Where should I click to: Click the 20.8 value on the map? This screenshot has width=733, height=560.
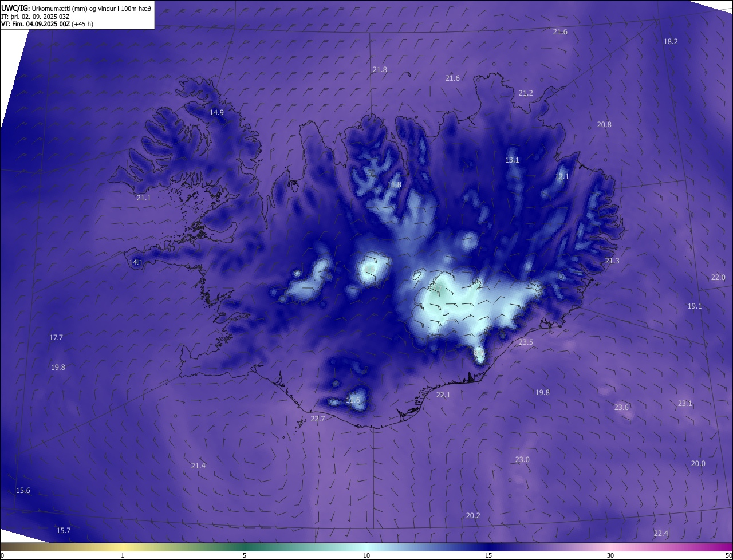click(x=604, y=124)
